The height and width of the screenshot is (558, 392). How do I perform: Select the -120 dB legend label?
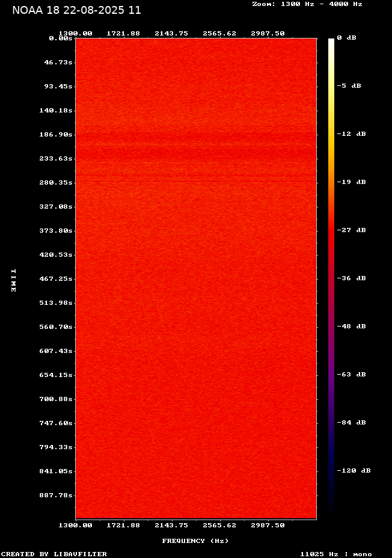(354, 471)
